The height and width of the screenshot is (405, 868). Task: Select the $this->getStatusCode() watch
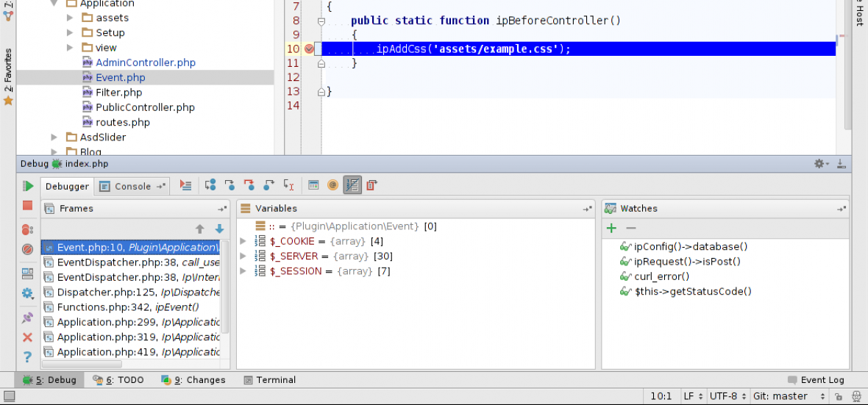pyautogui.click(x=692, y=291)
